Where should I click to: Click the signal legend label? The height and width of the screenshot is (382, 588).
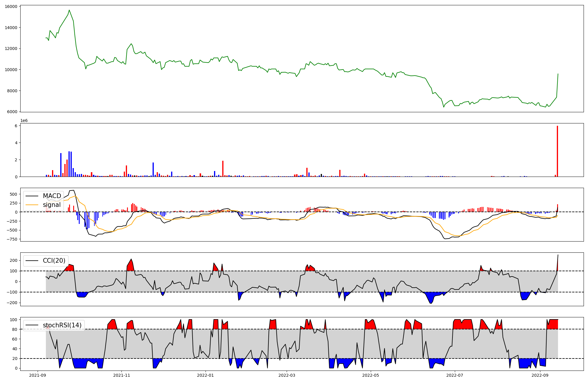52,205
